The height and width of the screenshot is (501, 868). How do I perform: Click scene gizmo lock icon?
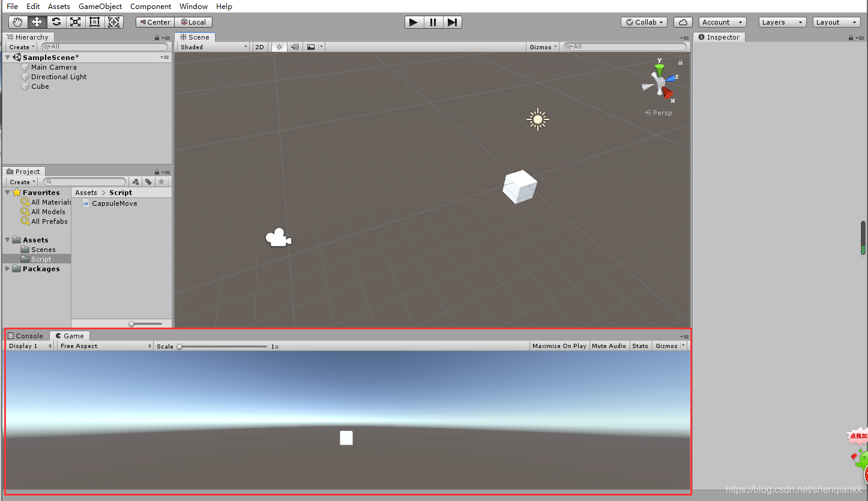(680, 62)
